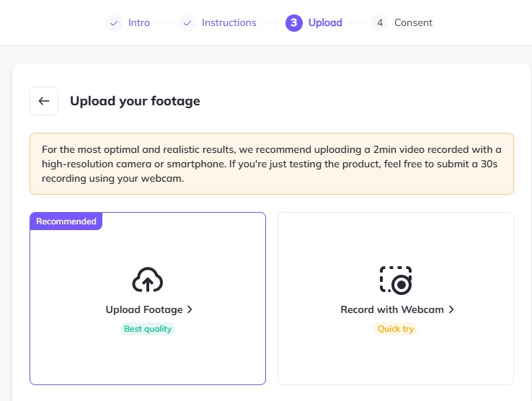The width and height of the screenshot is (532, 401).
Task: Click chevron next to Upload Footage
Action: point(190,309)
